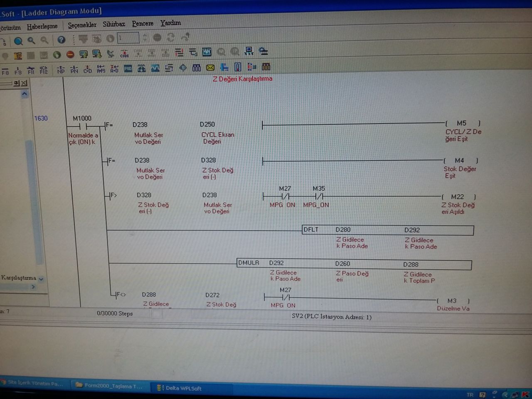Viewport: 532px width, 399px height.
Task: Click the left panel horizontal scroll right arrow
Action: point(33,287)
